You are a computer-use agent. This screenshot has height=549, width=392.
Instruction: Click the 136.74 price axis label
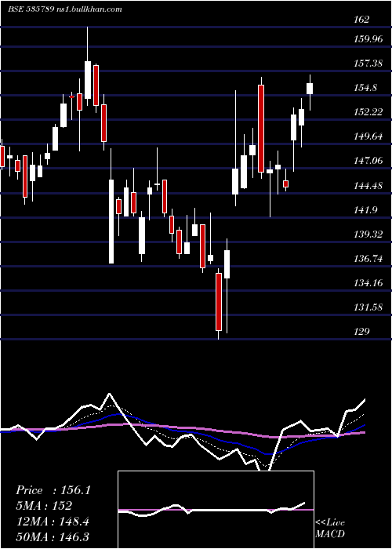pos(368,258)
